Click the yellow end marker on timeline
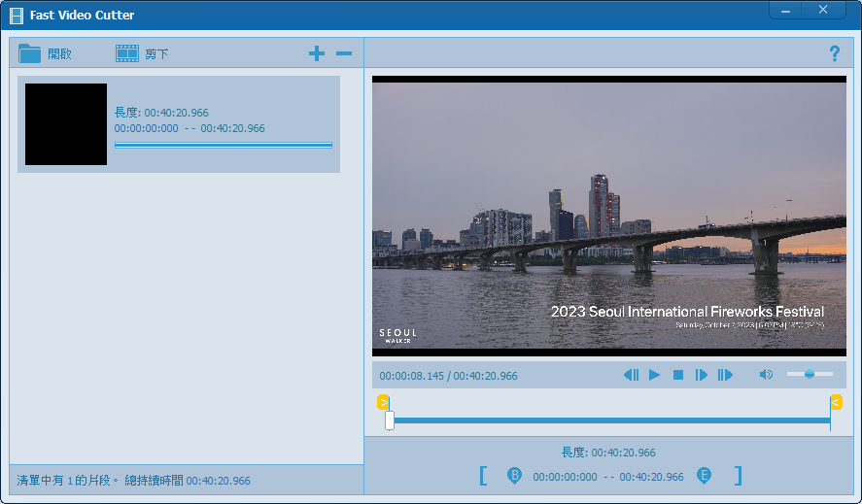Screen dimensions: 862x504 point(836,402)
